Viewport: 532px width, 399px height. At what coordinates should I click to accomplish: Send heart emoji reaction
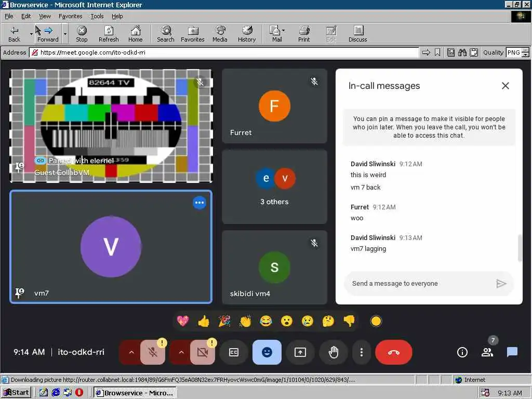[182, 321]
